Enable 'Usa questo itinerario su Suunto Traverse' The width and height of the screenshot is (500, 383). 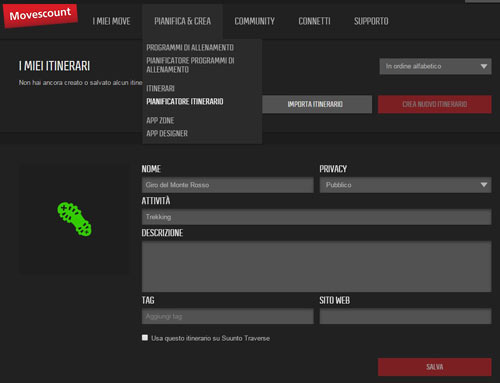(x=145, y=338)
